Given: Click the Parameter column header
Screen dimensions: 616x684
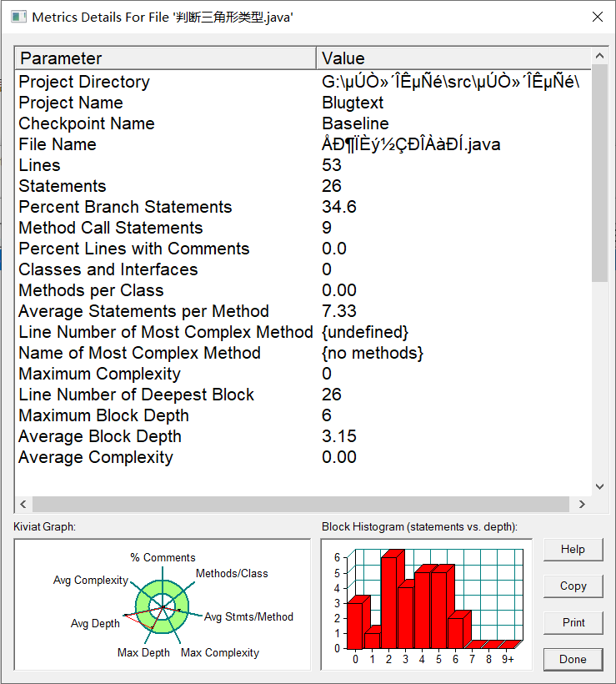Looking at the screenshot, I should [x=166, y=58].
